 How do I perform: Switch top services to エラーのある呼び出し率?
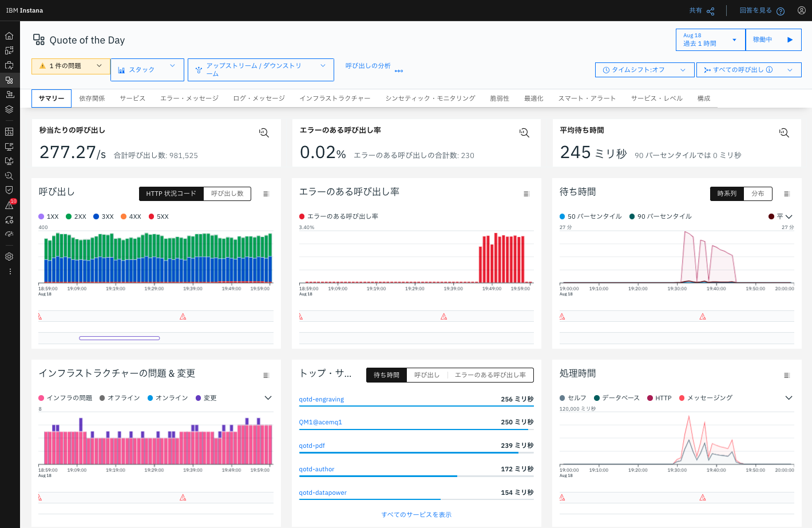[490, 375]
